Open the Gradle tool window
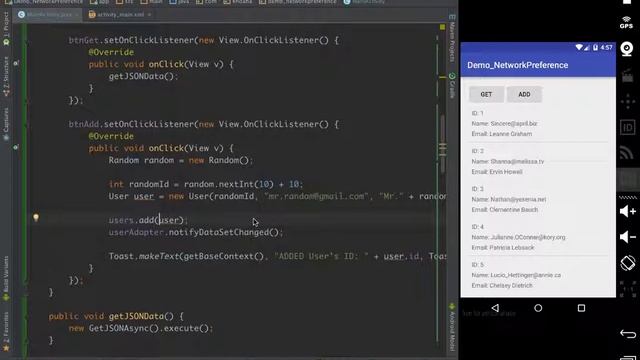This screenshot has width=640, height=360. pyautogui.click(x=452, y=86)
